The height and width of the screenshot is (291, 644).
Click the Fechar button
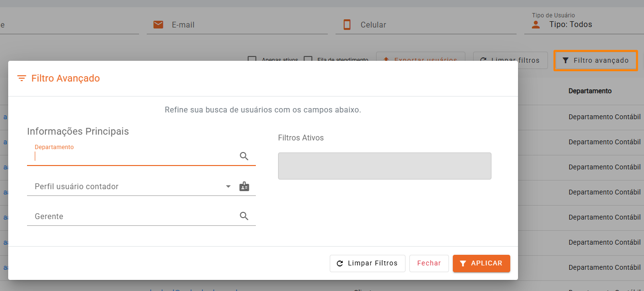pyautogui.click(x=429, y=263)
